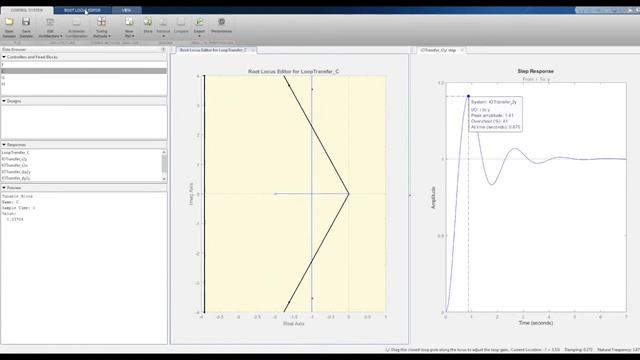This screenshot has width=640, height=360.
Task: Click the Export icon
Action: pos(199,22)
